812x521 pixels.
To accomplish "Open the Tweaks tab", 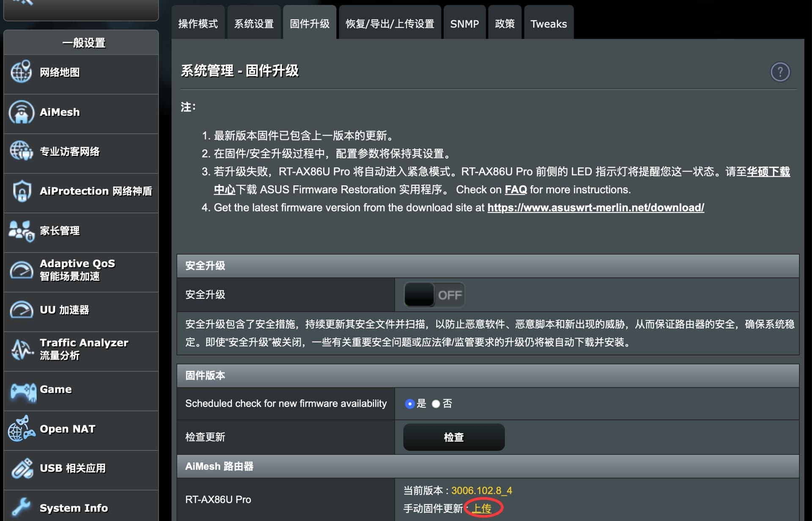I will click(549, 23).
